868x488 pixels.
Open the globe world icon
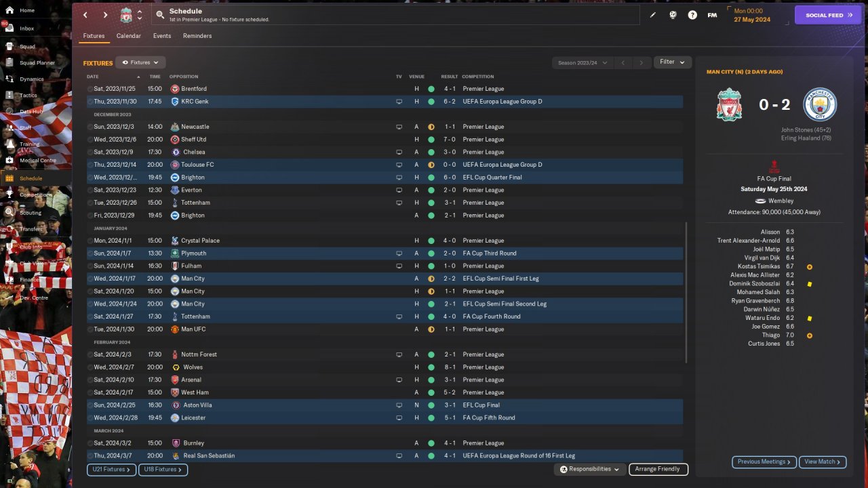tap(673, 15)
